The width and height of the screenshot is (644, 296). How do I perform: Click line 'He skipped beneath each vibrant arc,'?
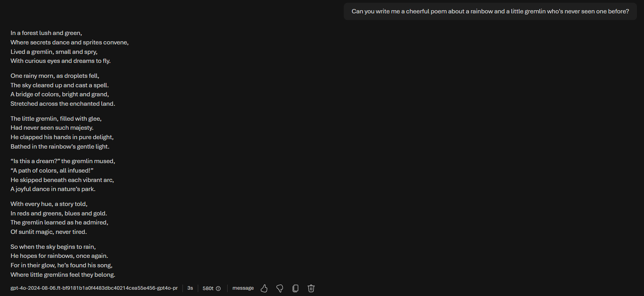point(62,180)
